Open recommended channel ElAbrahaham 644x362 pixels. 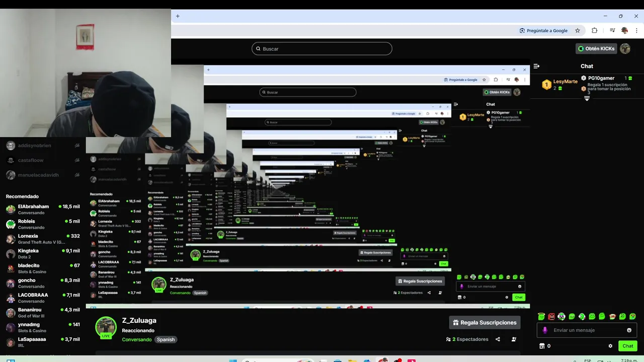coord(43,209)
